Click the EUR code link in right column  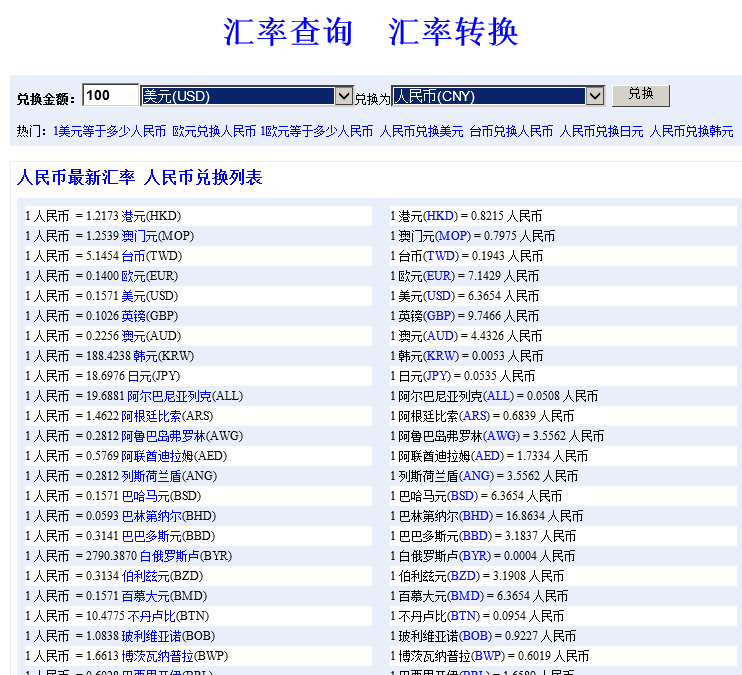coord(439,276)
